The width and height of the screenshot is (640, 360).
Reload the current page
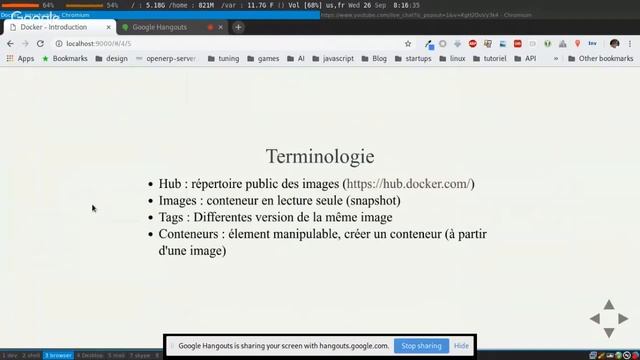point(40,44)
